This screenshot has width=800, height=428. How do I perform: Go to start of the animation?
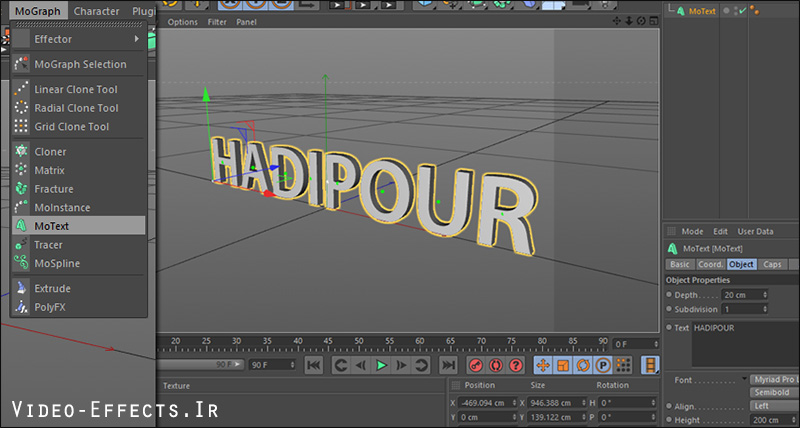click(x=314, y=365)
